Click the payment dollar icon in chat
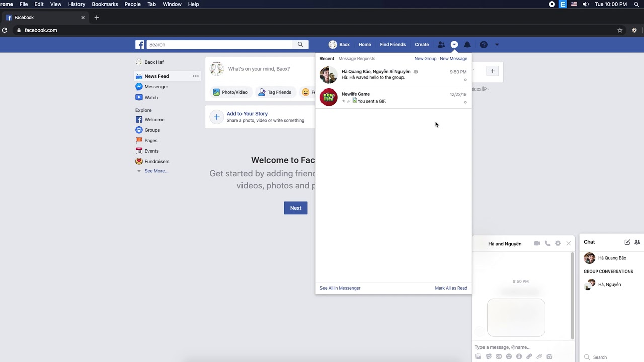 519,357
